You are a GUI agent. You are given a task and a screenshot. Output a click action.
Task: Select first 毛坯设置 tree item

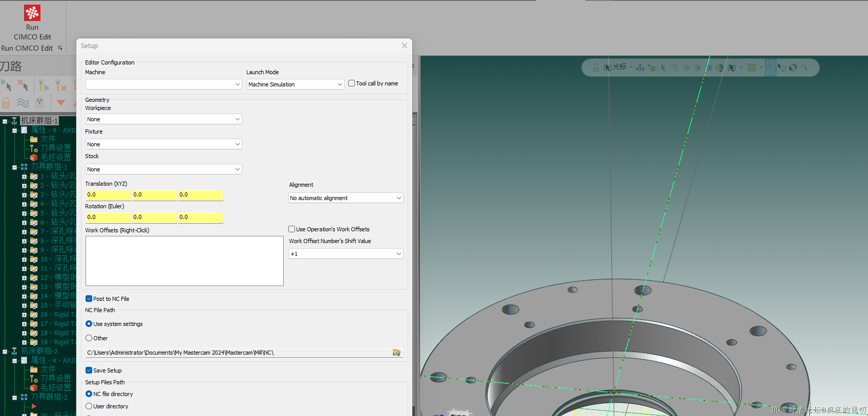[55, 158]
